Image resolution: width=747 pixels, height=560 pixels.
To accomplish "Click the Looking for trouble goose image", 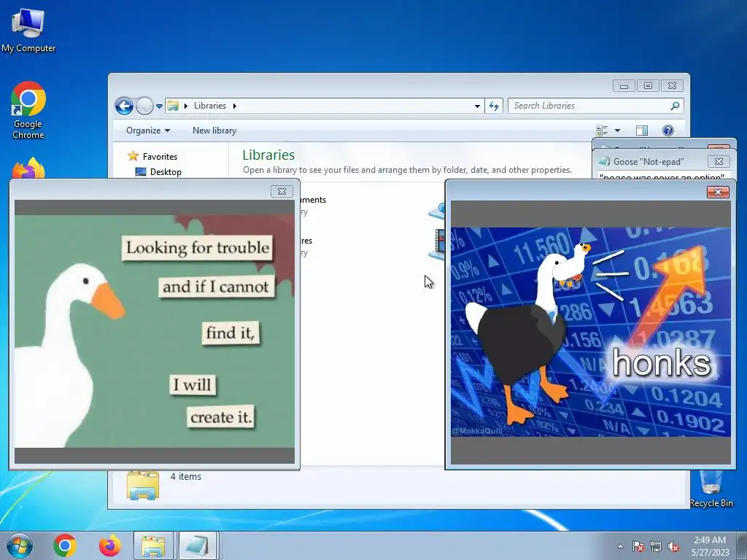I will tap(155, 331).
